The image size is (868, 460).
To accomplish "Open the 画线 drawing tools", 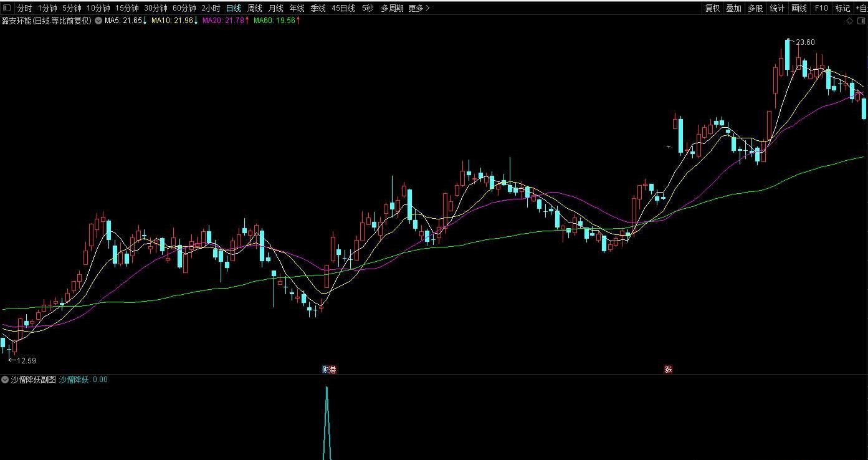I will pos(799,8).
